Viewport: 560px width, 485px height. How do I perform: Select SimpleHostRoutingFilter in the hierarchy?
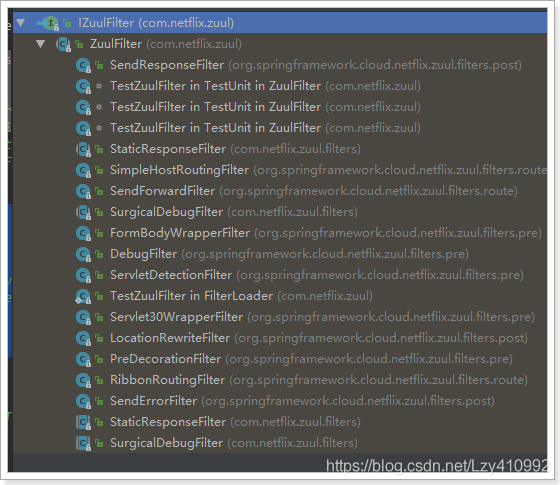[328, 170]
